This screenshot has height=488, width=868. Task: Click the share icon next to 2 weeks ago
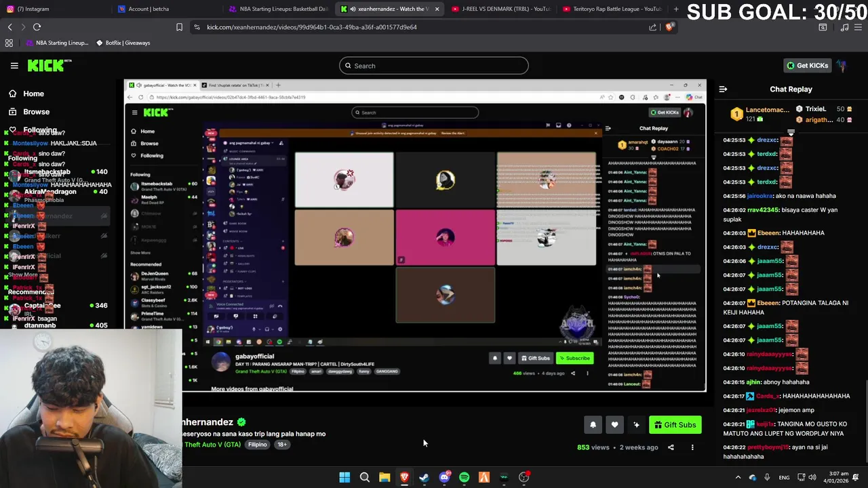671,447
